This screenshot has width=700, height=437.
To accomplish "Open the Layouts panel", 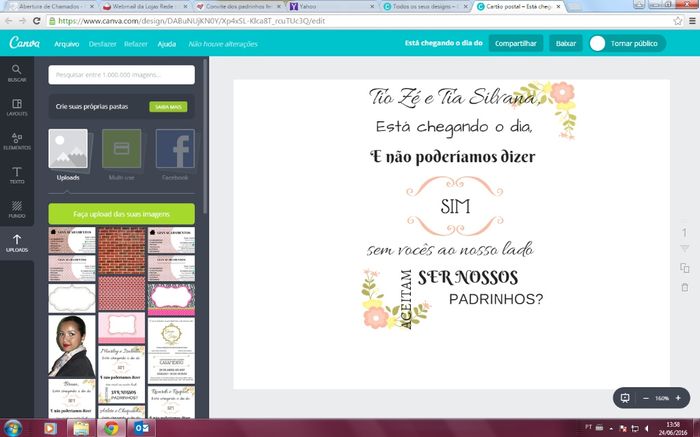I will pyautogui.click(x=17, y=108).
